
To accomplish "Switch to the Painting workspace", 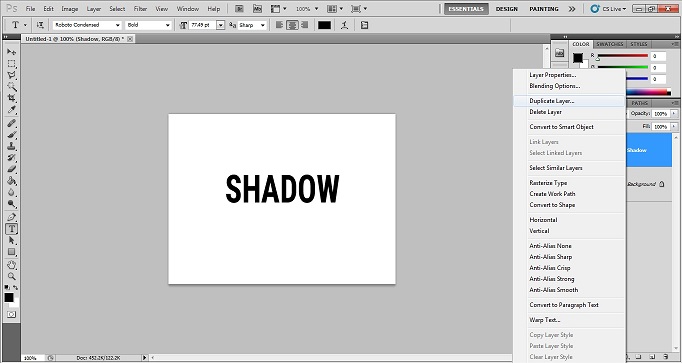I will pyautogui.click(x=544, y=9).
